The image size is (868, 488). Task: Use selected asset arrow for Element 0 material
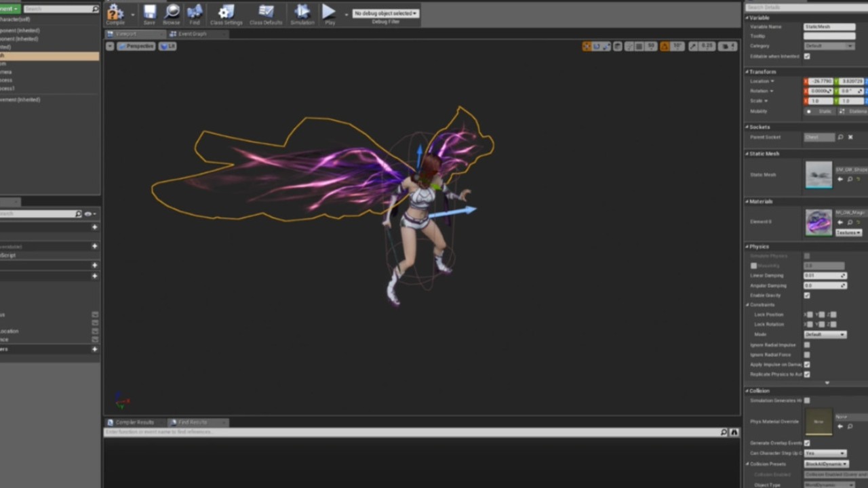point(841,222)
